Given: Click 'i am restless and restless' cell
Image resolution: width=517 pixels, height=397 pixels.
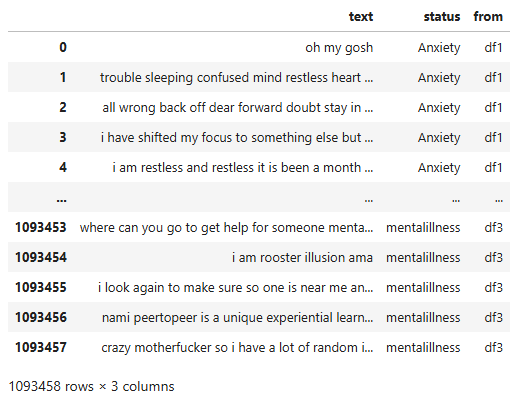Looking at the screenshot, I should coord(243,168).
